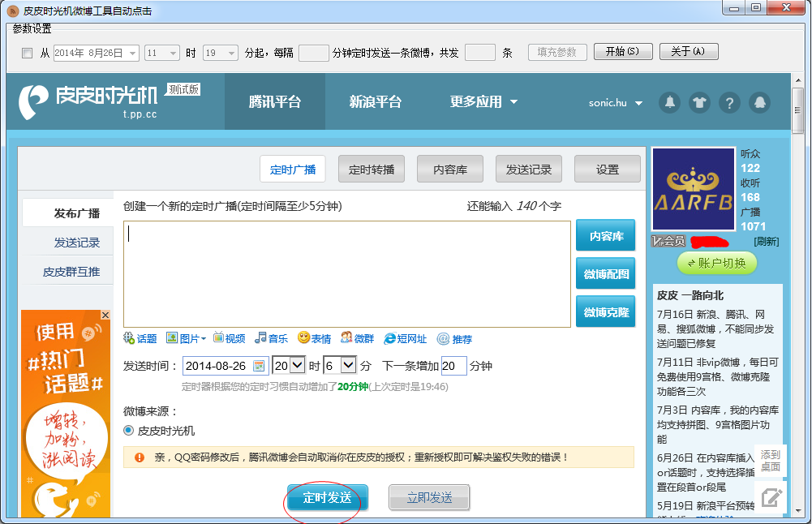Open the 表情 emoticon picker
The height and width of the screenshot is (524, 812).
[315, 338]
